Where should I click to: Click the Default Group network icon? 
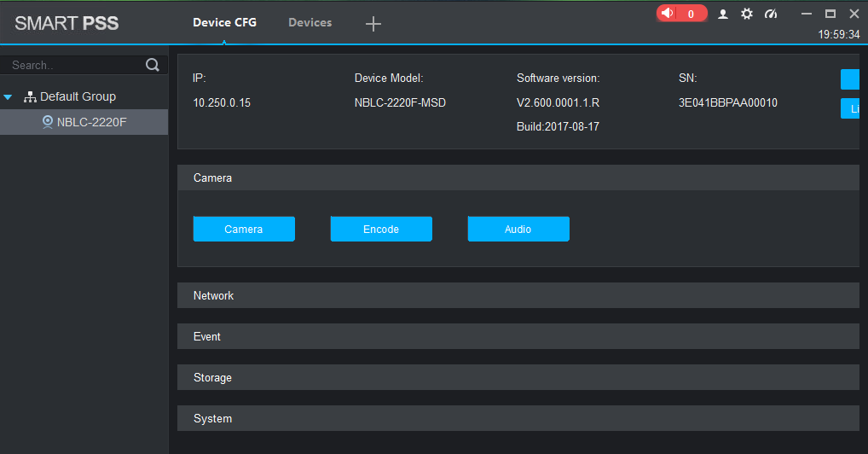pyautogui.click(x=30, y=97)
